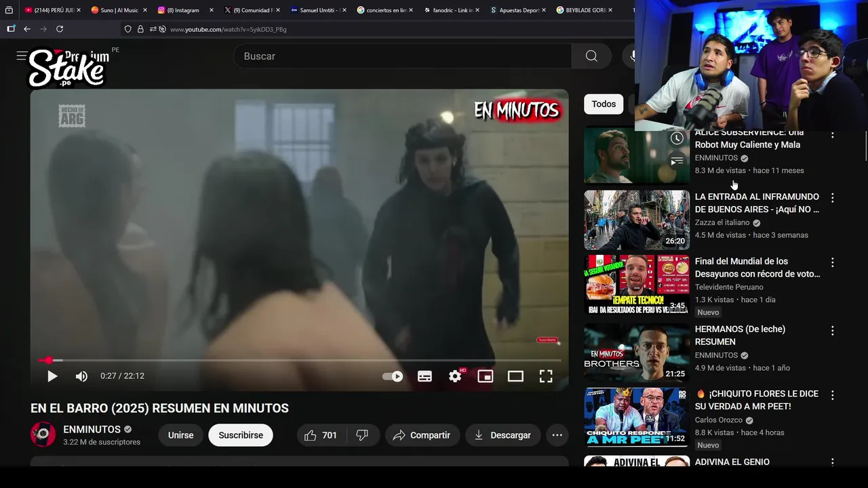Select the Todos filter chip
Viewport: 868px width, 488px height.
click(604, 104)
